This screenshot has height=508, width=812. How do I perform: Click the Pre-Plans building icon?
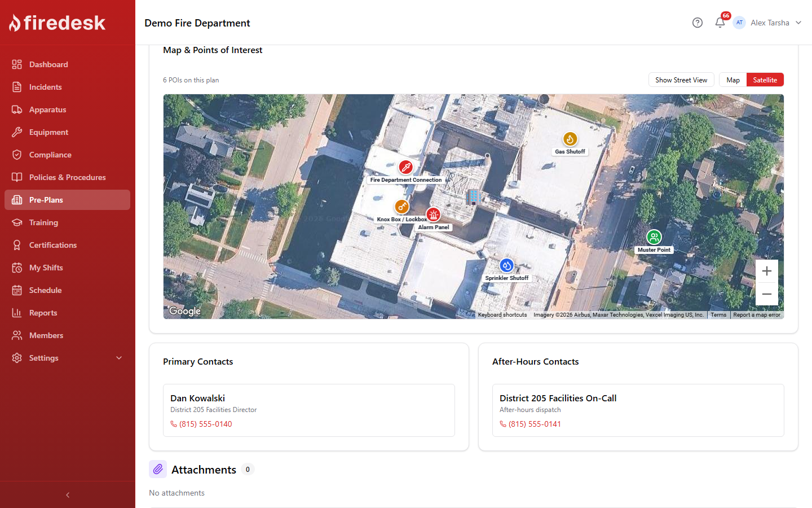[17, 200]
